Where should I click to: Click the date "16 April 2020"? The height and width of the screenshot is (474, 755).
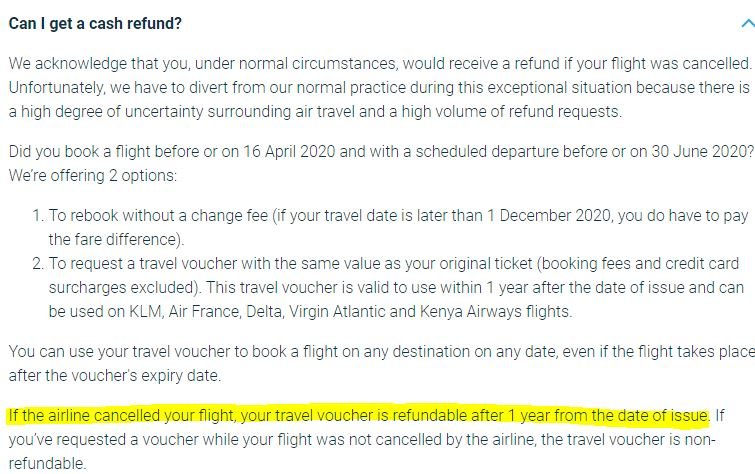click(x=289, y=151)
